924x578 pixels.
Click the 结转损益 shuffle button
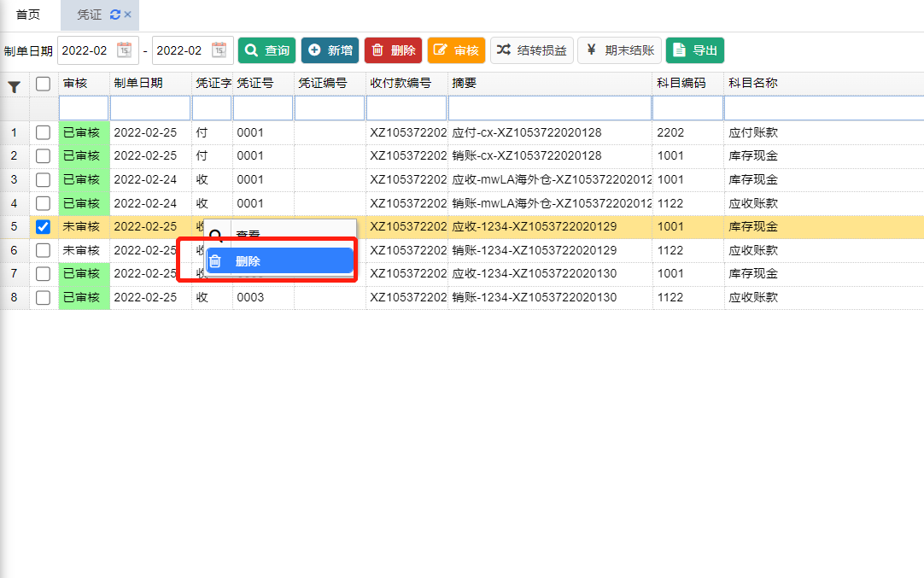[531, 50]
